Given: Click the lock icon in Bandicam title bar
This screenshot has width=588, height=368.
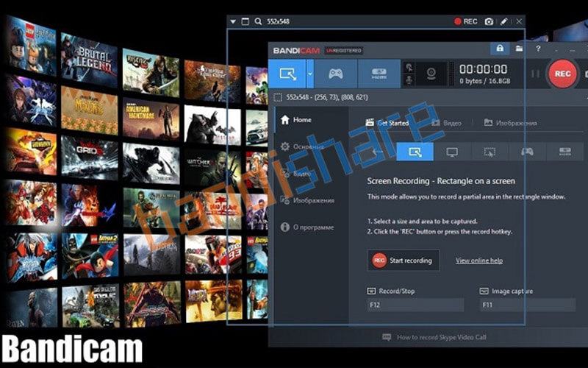Looking at the screenshot, I should coord(500,49).
